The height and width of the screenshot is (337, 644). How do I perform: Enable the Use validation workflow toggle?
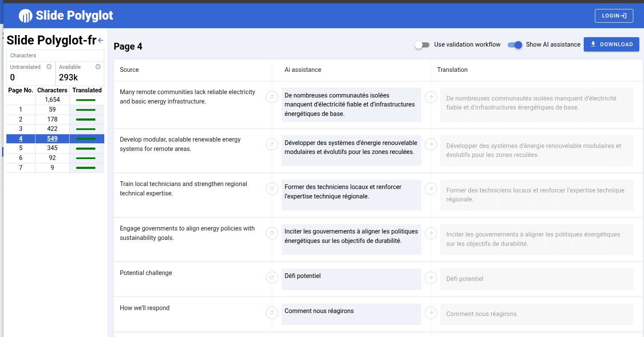coord(422,45)
